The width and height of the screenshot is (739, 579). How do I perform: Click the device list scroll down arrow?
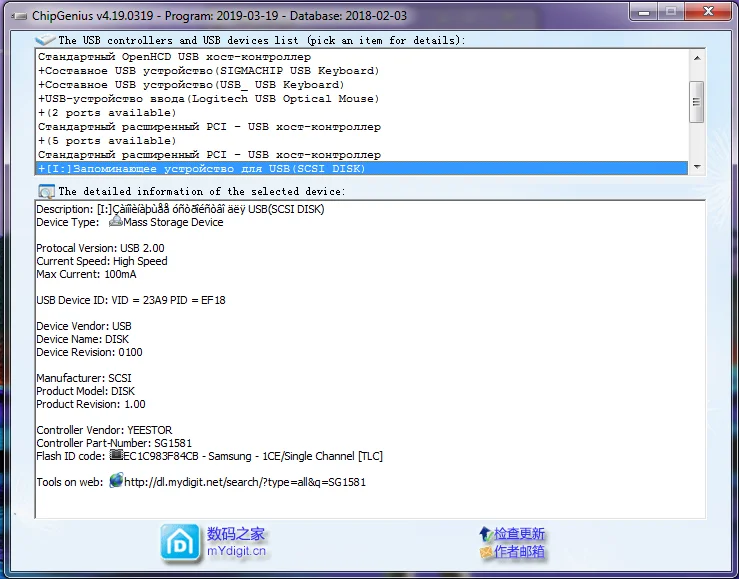[697, 167]
